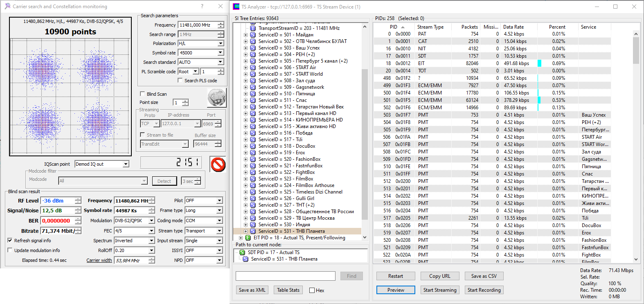Click the green EIT PID = 18 node icon
Viewport: 644px width, 304px height.
tap(248, 238)
